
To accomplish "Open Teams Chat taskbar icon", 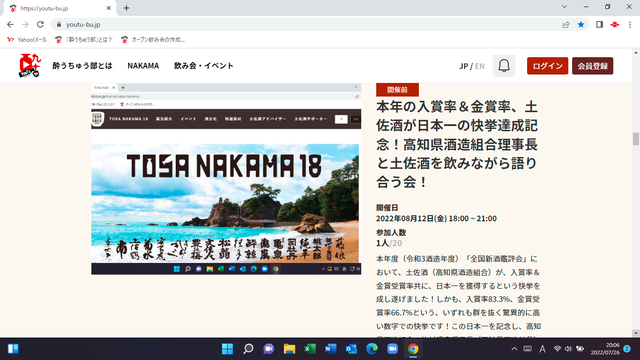I will point(269,349).
